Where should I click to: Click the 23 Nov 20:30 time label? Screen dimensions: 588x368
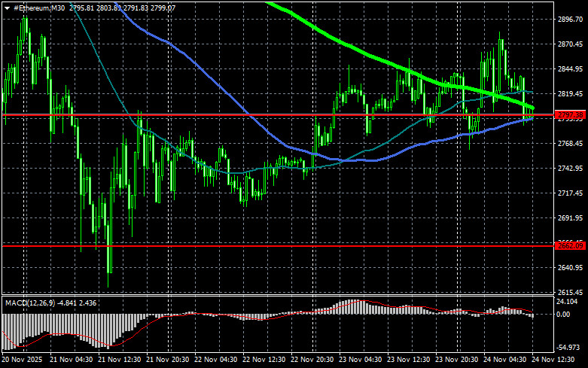457,360
